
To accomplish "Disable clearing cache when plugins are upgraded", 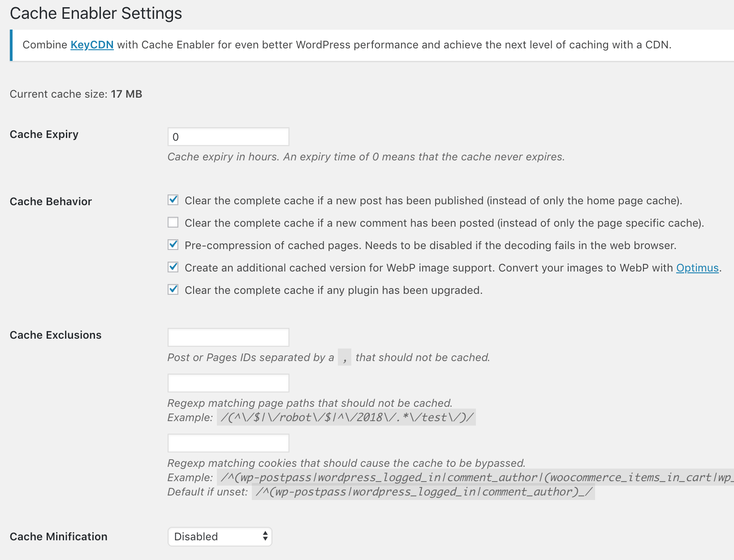I will point(173,289).
